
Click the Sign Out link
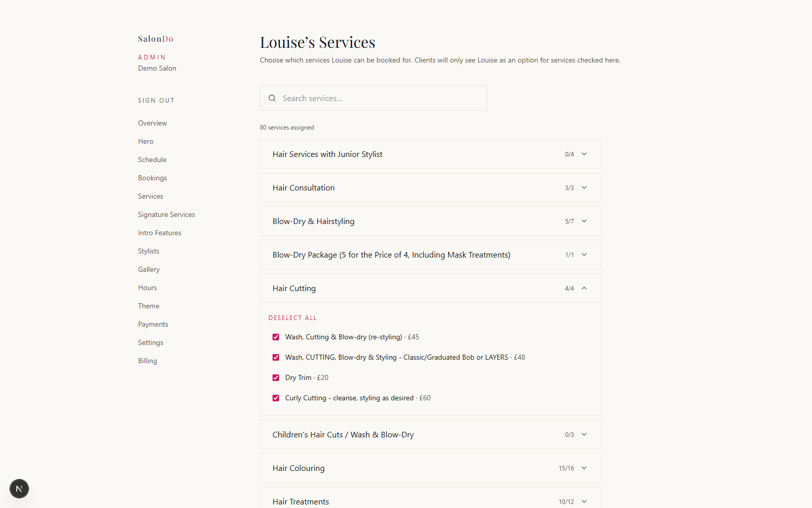pos(156,101)
